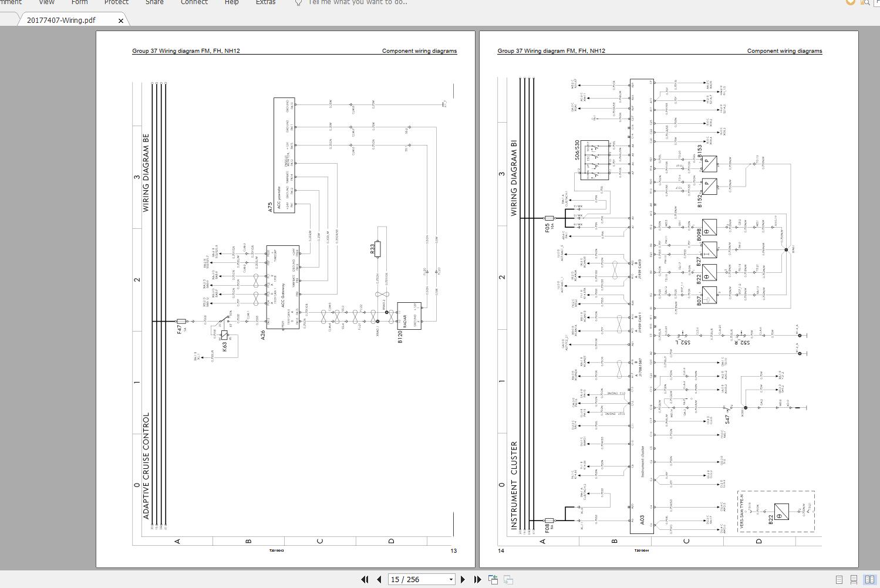Open the Extras menu
The image size is (880, 588).
(265, 2)
